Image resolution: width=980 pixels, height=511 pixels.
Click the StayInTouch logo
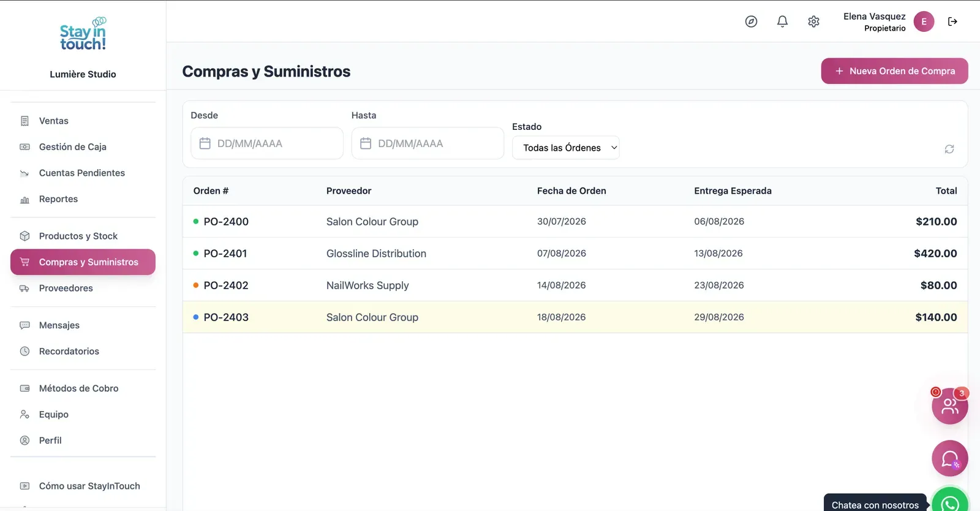(x=83, y=34)
